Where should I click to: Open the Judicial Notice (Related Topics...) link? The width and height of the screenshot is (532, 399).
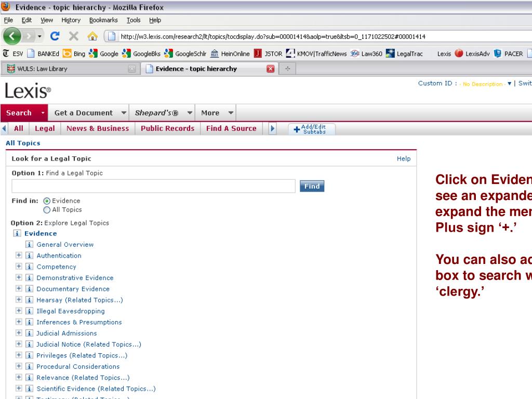tap(88, 344)
